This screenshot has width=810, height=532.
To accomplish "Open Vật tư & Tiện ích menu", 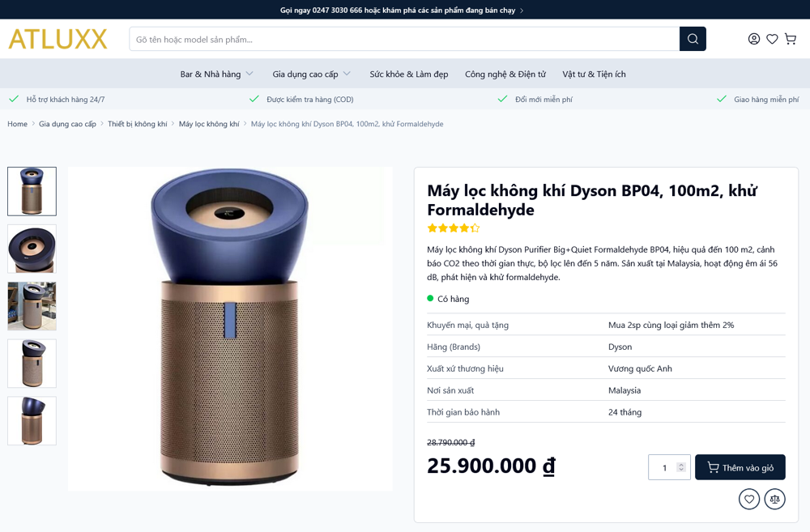I will coord(594,74).
